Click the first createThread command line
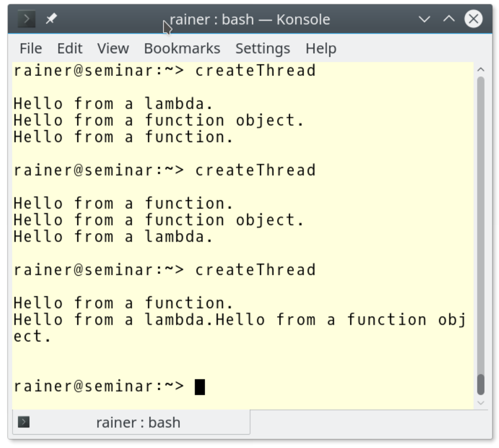The image size is (499, 448). point(164,71)
